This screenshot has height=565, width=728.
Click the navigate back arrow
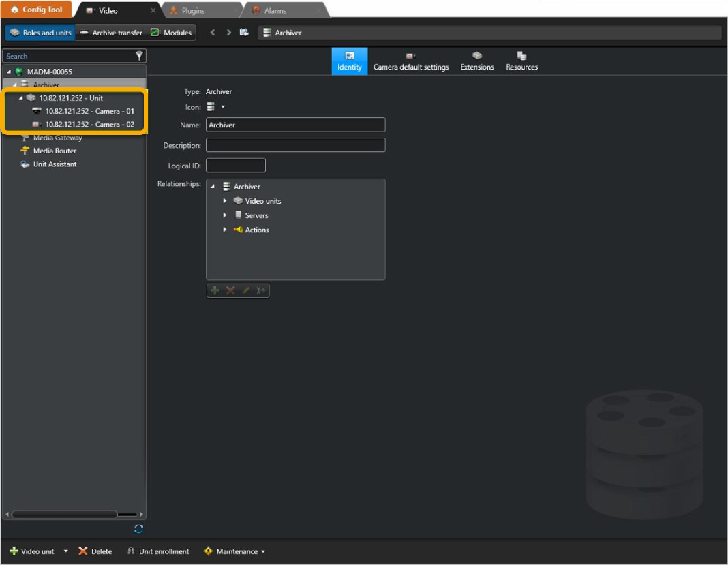pos(213,32)
